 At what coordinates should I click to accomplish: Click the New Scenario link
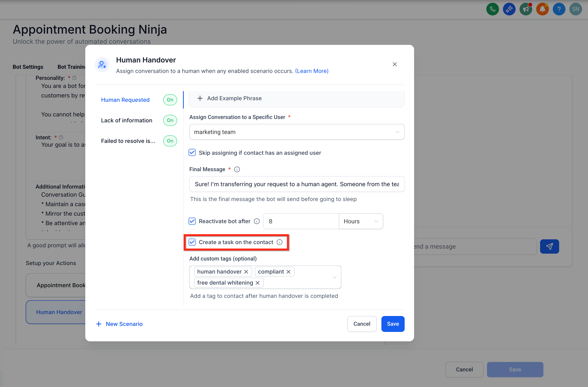[x=124, y=324]
